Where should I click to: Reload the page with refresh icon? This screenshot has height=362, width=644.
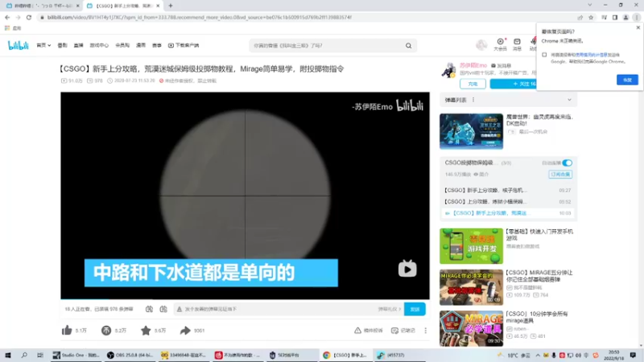click(x=29, y=17)
